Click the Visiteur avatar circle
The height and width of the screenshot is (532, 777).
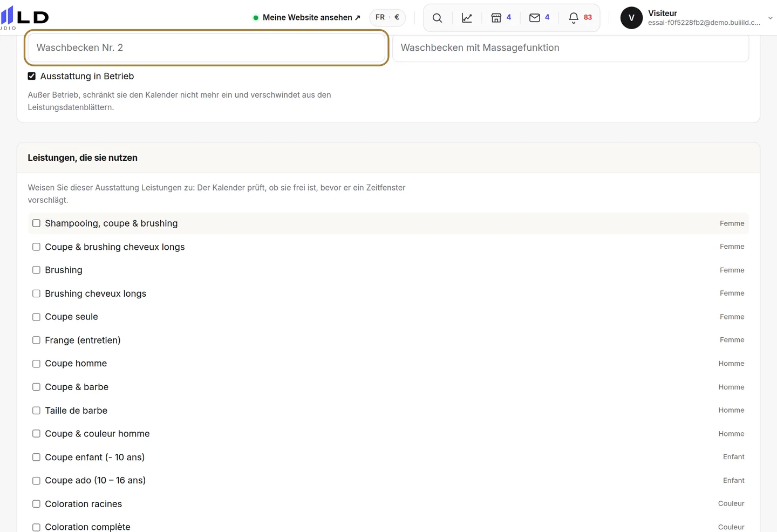click(631, 18)
